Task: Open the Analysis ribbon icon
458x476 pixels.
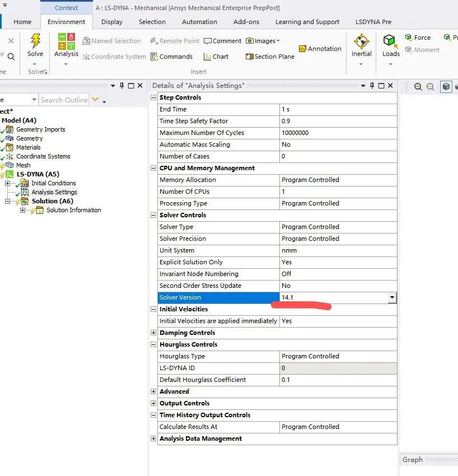Action: [66, 41]
